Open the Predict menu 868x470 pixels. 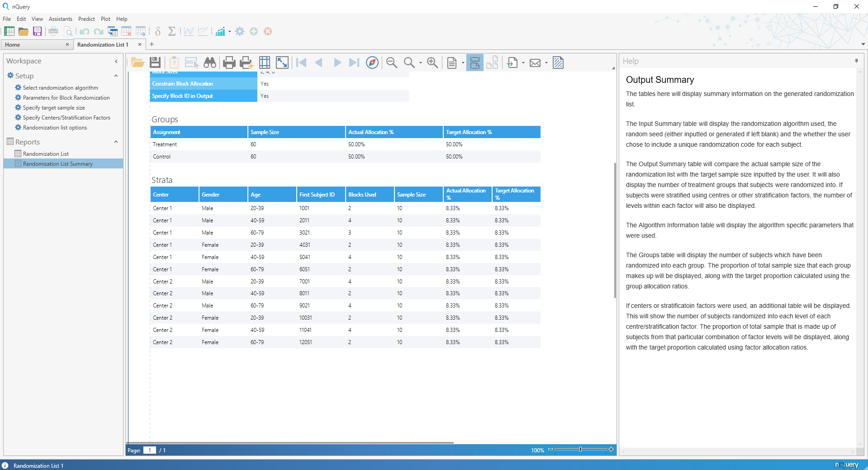pyautogui.click(x=86, y=19)
